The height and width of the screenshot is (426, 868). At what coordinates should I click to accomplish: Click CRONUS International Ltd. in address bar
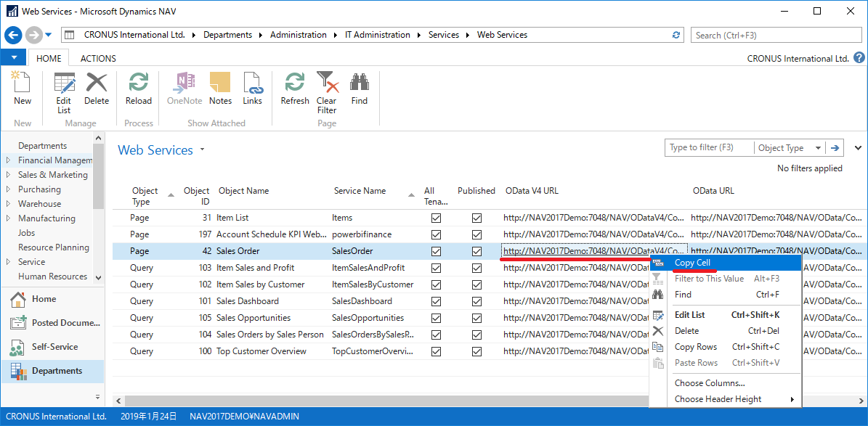click(x=134, y=35)
